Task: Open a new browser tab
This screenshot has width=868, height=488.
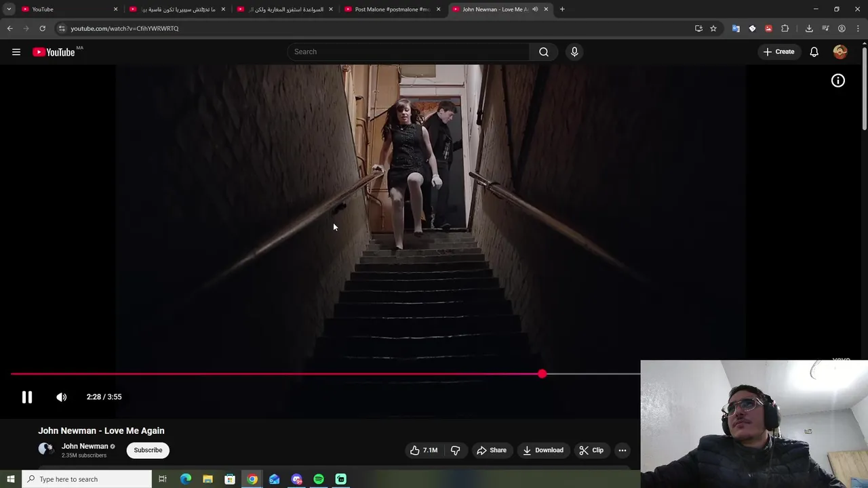Action: pyautogui.click(x=562, y=9)
